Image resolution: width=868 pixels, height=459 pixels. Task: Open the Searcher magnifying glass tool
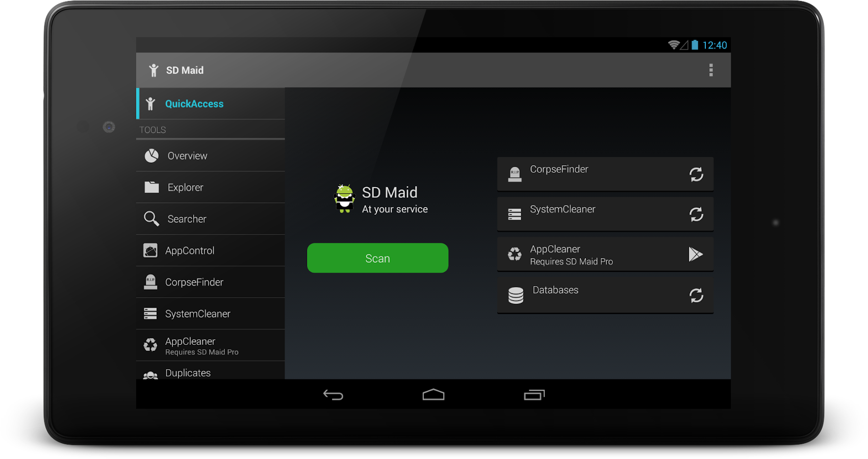[x=187, y=219]
